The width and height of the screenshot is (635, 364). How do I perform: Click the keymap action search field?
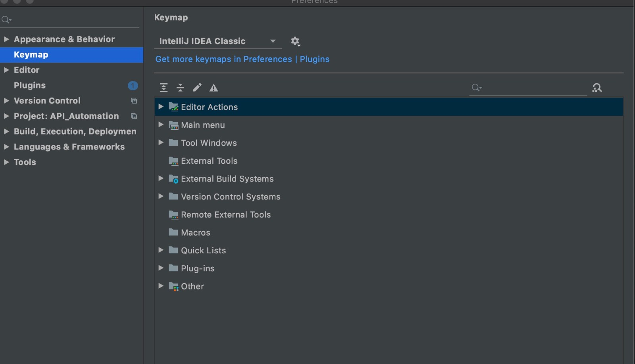pyautogui.click(x=532, y=88)
